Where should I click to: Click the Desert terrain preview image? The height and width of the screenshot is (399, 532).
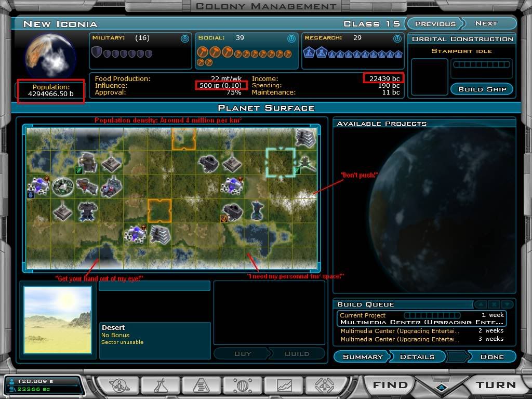(x=58, y=320)
